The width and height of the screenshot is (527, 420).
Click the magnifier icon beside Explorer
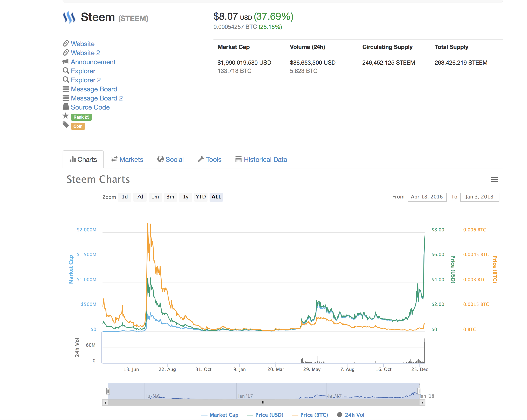pyautogui.click(x=66, y=71)
